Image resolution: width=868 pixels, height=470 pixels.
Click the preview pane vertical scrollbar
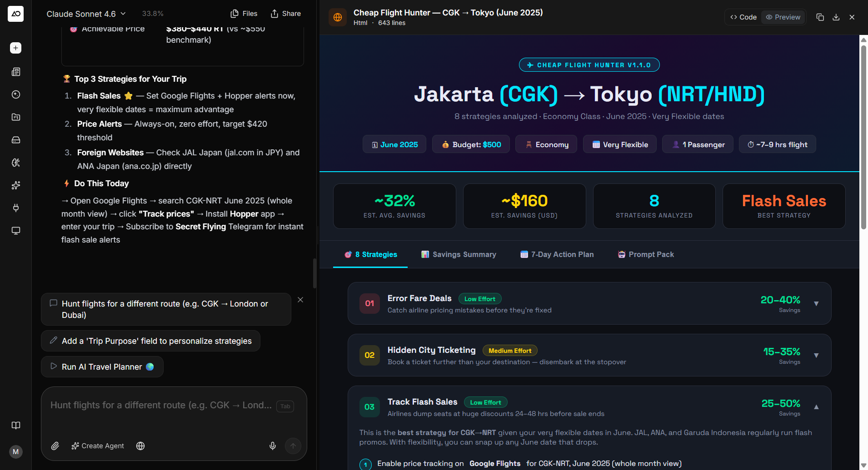[x=863, y=136]
